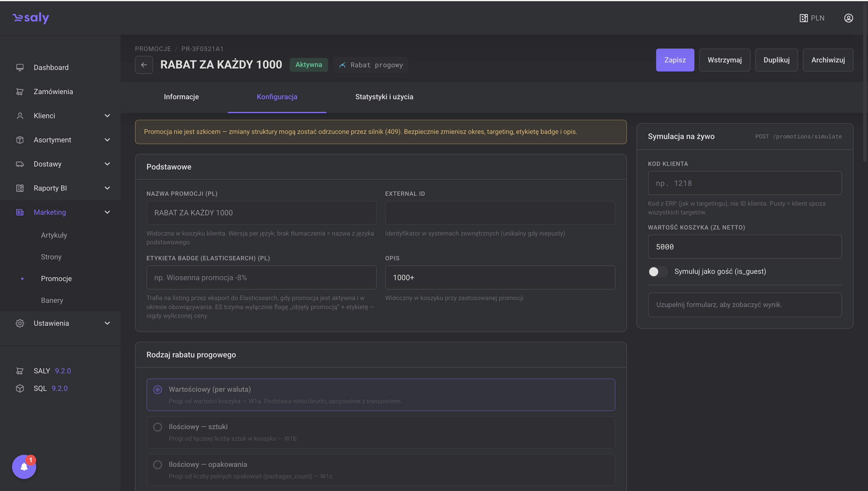The height and width of the screenshot is (491, 868).
Task: Click the Raporty BI icon
Action: point(20,188)
